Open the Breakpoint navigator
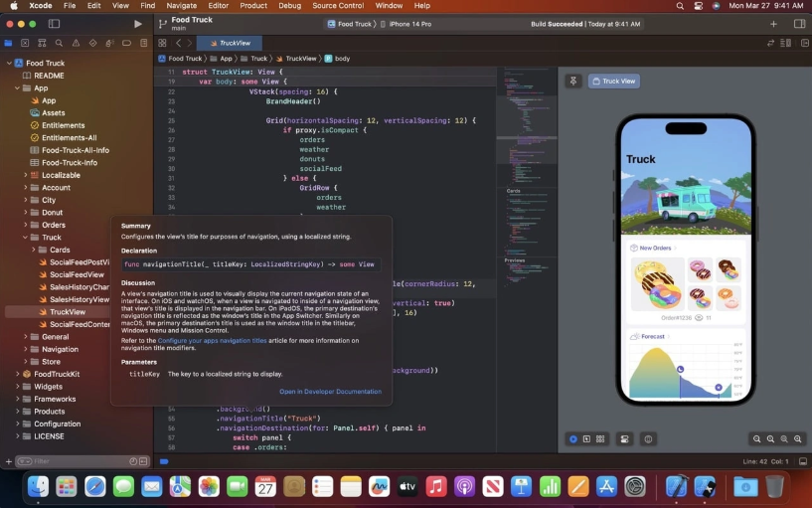812x509 pixels. coord(127,43)
